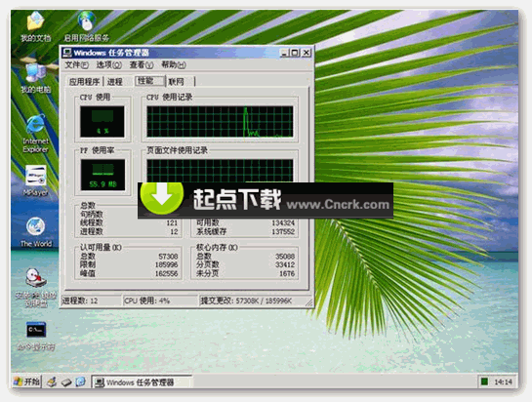Click 认可用量 总数 value 57308

168,257
